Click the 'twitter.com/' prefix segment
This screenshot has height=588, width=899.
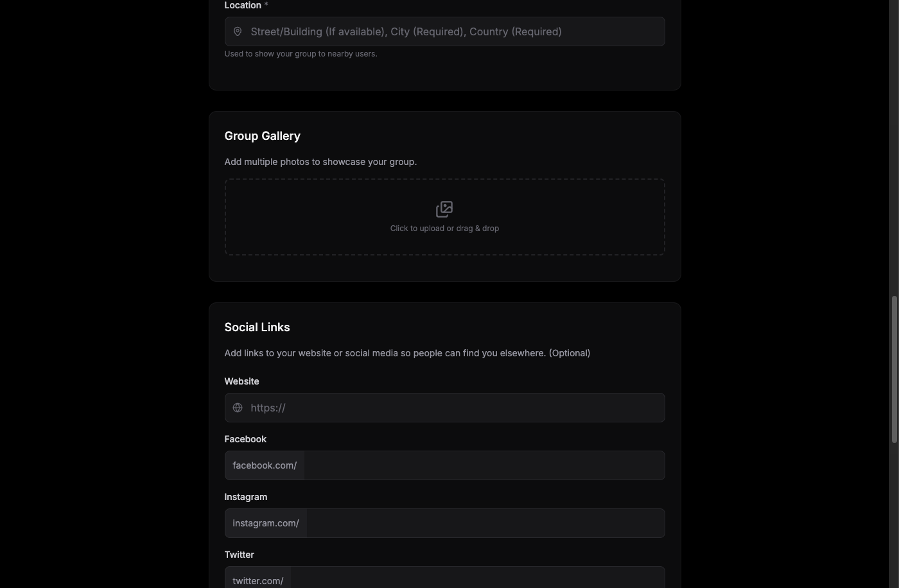(x=257, y=581)
